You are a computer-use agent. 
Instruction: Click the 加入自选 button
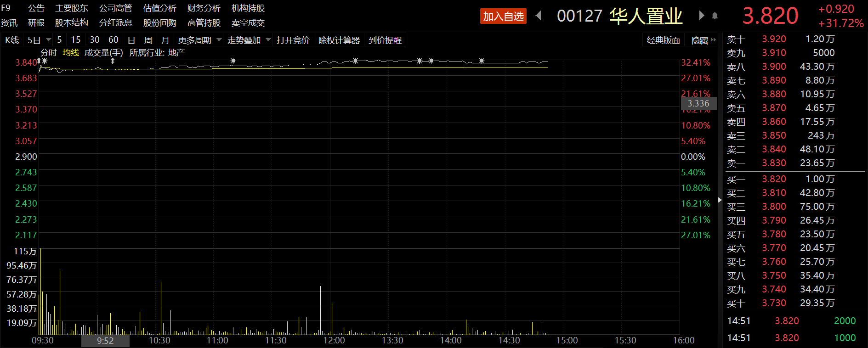click(503, 17)
